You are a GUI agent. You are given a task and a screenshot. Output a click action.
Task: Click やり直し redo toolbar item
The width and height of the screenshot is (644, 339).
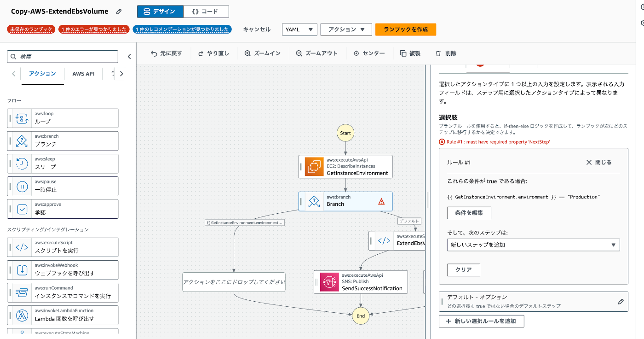pos(213,53)
